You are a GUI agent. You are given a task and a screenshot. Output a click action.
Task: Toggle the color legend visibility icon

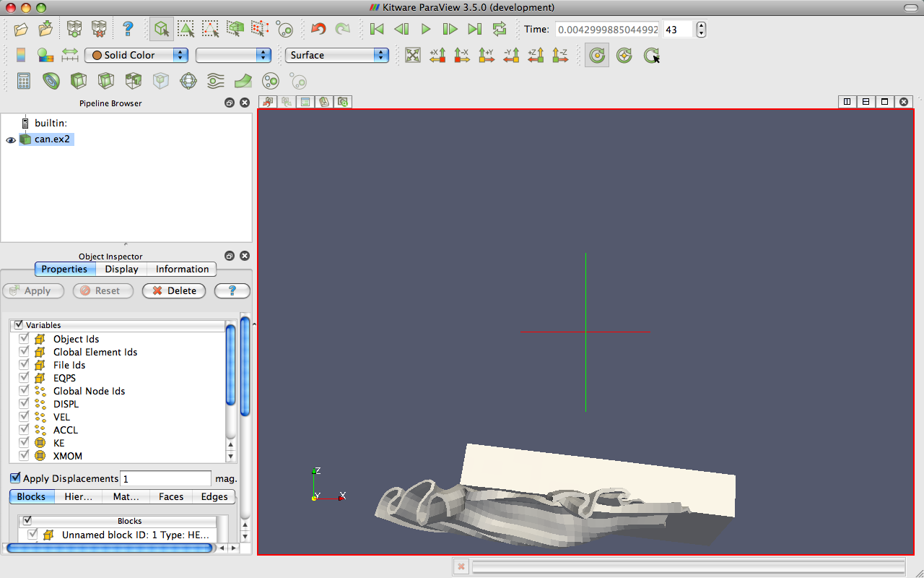click(21, 55)
